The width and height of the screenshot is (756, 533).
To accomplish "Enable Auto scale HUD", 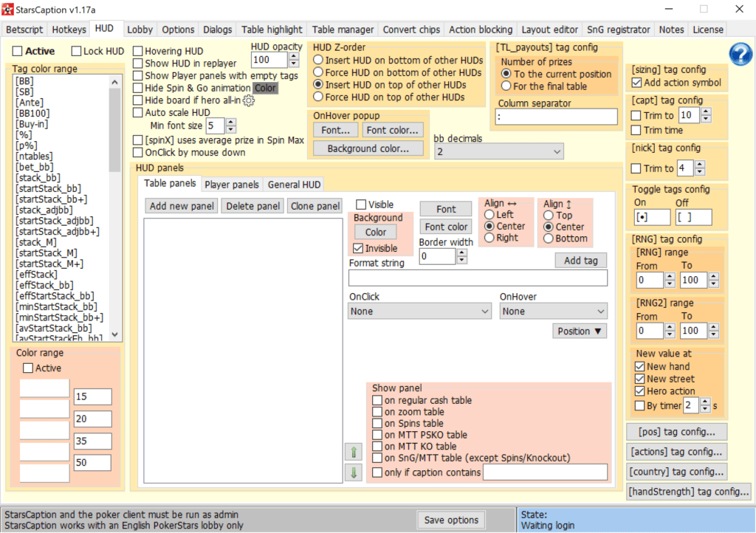I will point(138,112).
